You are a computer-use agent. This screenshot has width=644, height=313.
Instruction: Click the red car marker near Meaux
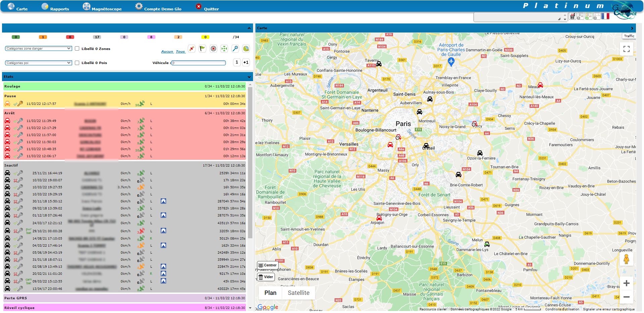[540, 85]
